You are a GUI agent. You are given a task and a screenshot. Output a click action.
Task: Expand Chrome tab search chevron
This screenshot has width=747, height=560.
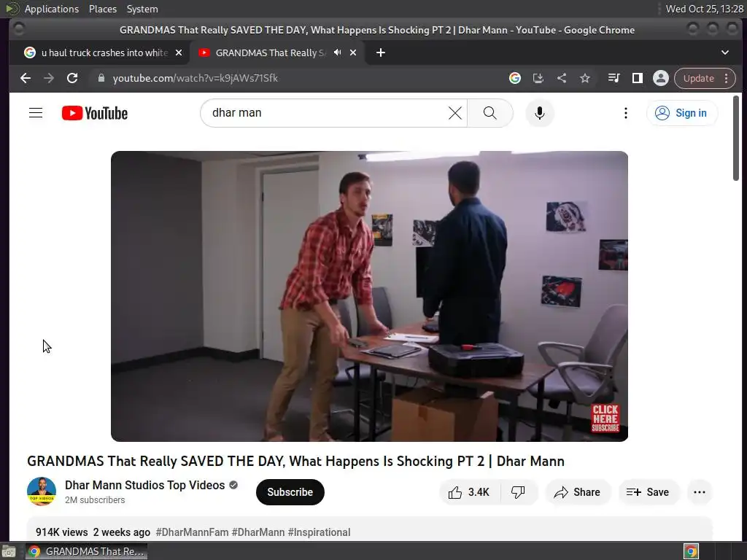(x=724, y=52)
